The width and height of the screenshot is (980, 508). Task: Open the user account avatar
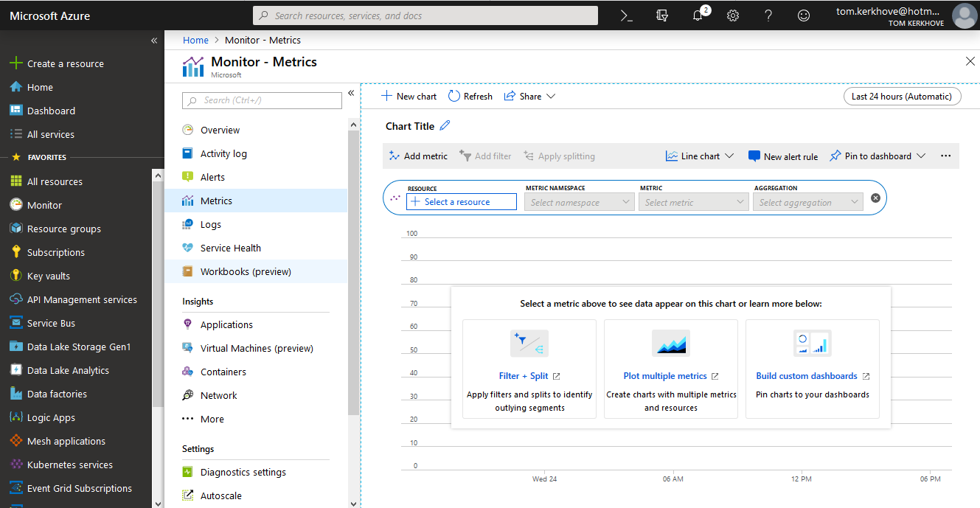(965, 15)
